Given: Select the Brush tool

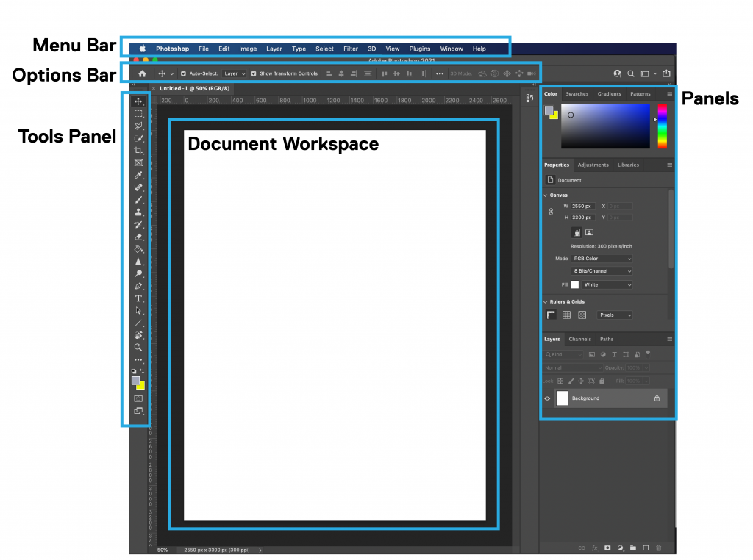Looking at the screenshot, I should tap(138, 200).
